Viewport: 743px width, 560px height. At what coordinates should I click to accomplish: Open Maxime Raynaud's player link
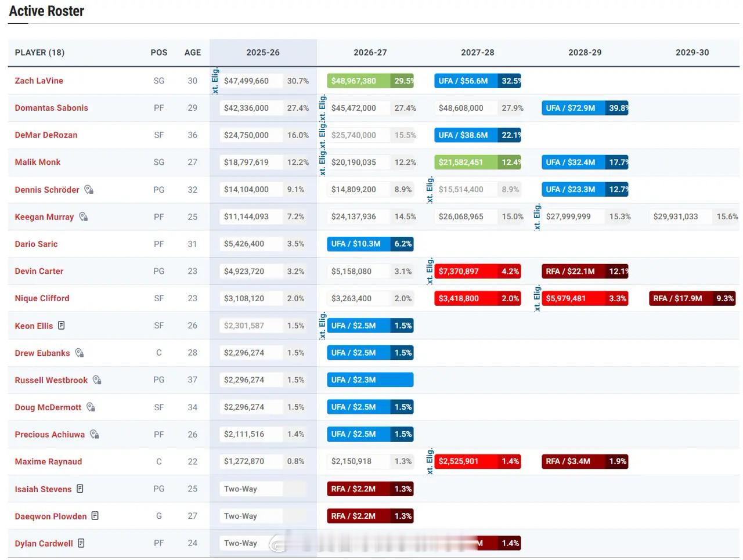tap(48, 462)
